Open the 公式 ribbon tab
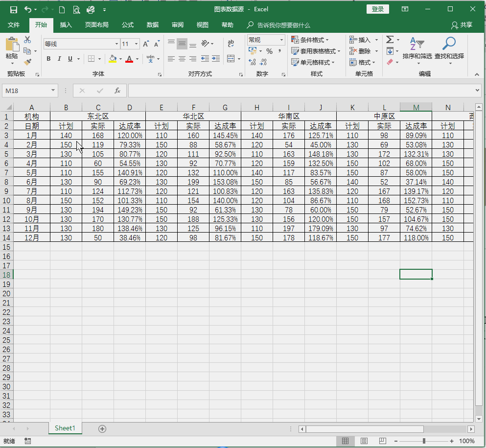This screenshot has width=486, height=448. [128, 25]
